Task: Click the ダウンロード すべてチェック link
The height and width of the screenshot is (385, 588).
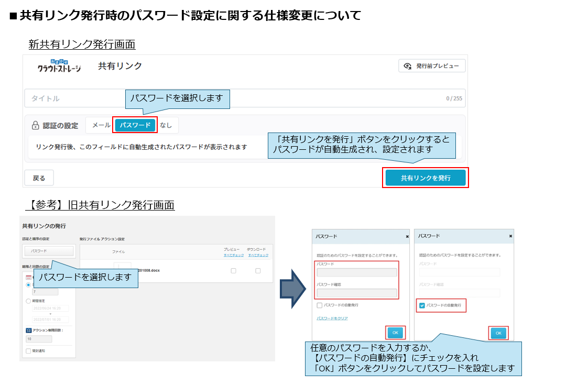Action: 258,255
